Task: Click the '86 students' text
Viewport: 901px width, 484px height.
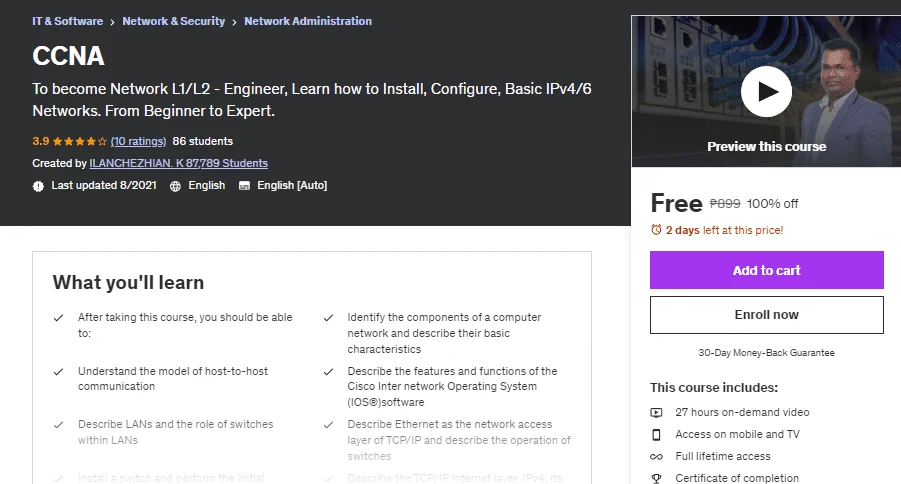Action: coord(203,141)
